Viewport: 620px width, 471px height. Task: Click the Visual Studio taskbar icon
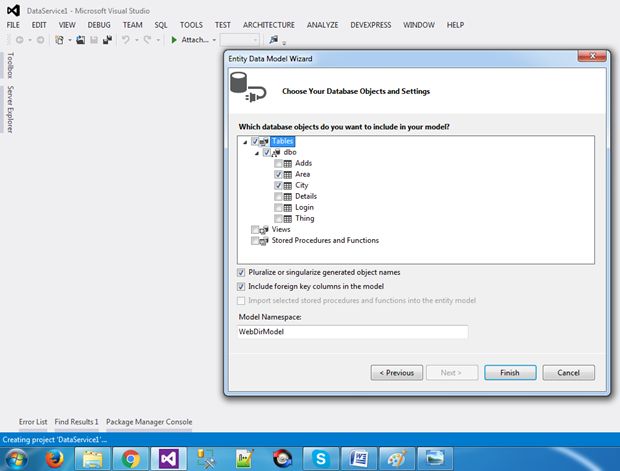pyautogui.click(x=168, y=459)
